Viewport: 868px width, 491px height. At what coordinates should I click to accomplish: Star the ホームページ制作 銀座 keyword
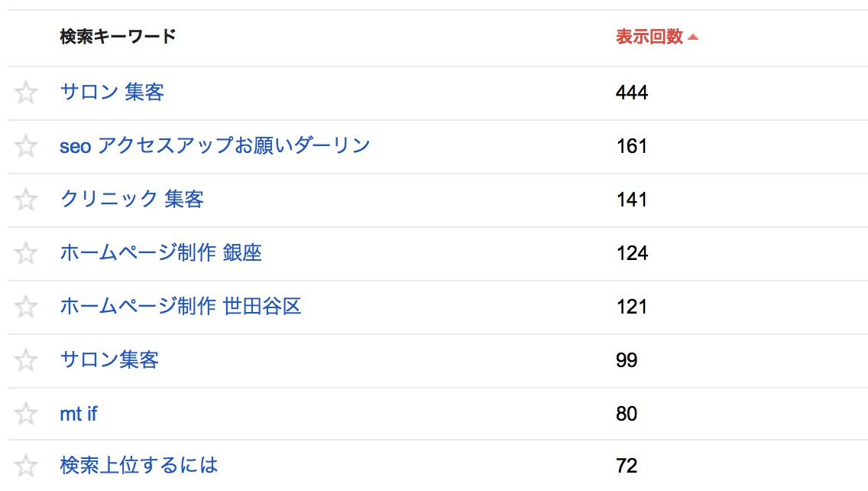tap(25, 253)
